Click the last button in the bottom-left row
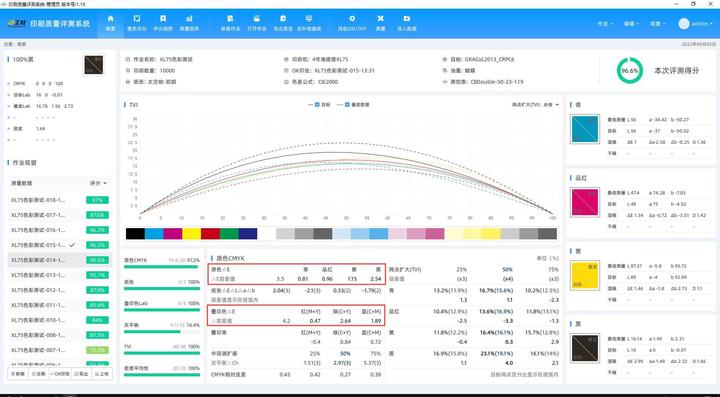The height and width of the screenshot is (397, 720). click(x=101, y=374)
